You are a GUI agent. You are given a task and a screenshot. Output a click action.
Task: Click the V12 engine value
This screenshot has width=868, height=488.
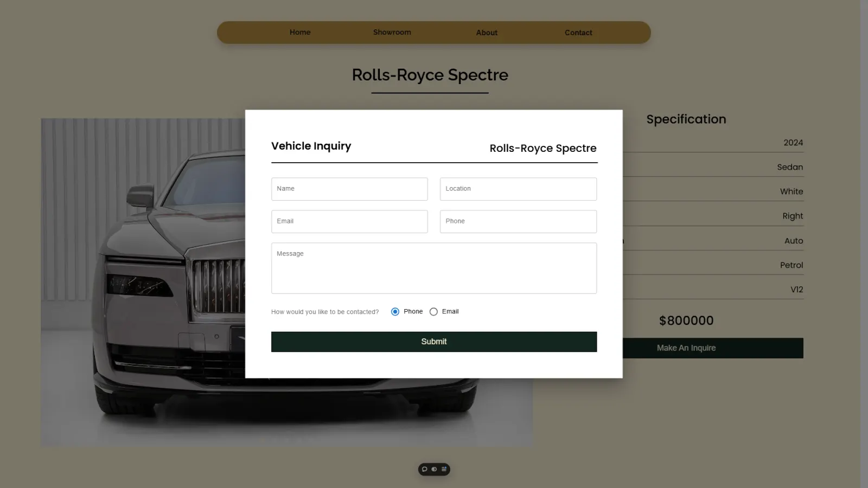796,290
